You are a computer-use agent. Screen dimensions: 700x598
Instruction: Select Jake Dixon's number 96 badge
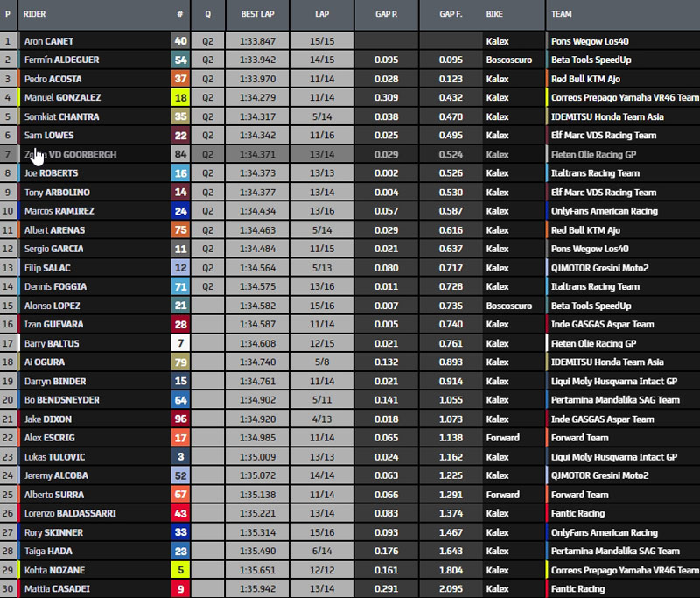[x=180, y=419]
